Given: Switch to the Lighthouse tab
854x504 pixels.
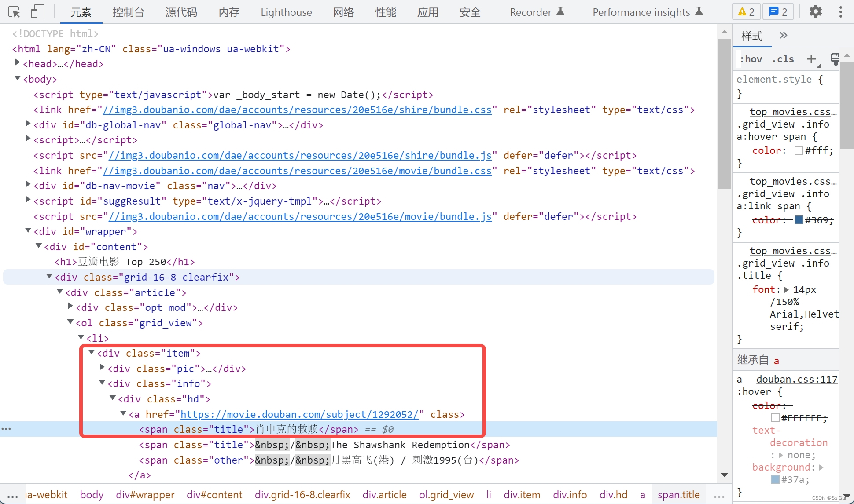Looking at the screenshot, I should coord(286,12).
